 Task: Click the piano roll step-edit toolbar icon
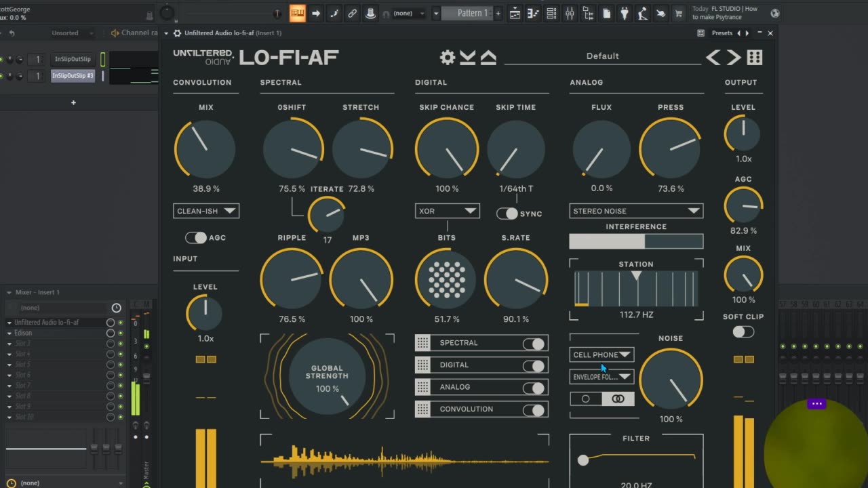[297, 13]
